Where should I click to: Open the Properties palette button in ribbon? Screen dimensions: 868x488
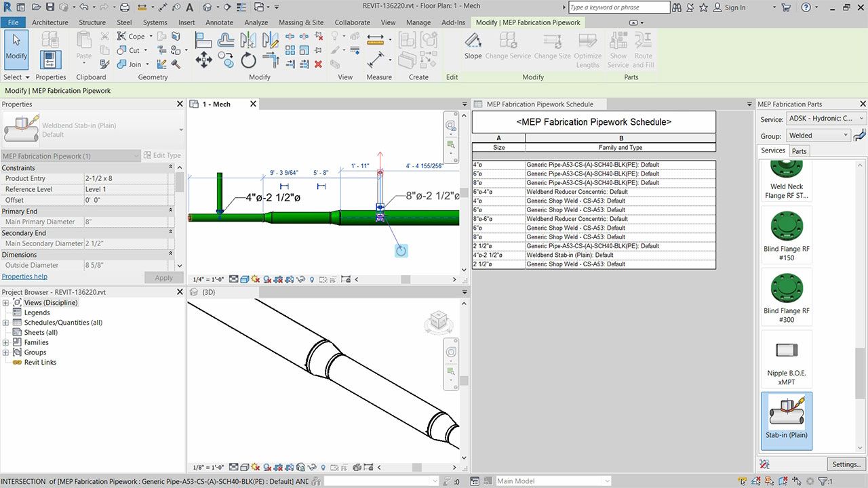tap(51, 60)
